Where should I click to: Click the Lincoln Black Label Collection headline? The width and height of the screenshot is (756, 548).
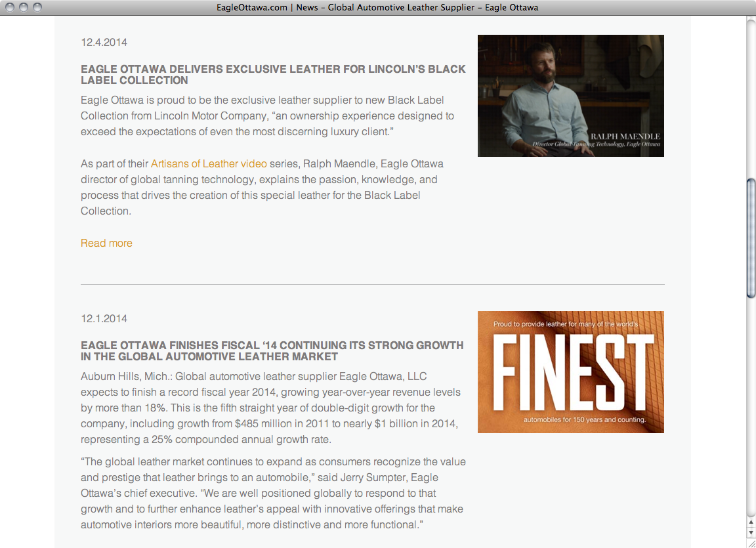point(273,75)
